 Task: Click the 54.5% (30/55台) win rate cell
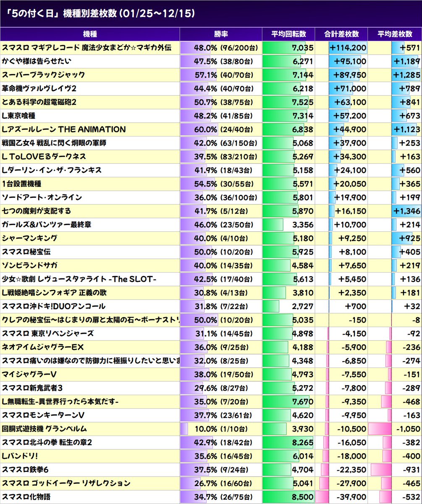coord(221,184)
